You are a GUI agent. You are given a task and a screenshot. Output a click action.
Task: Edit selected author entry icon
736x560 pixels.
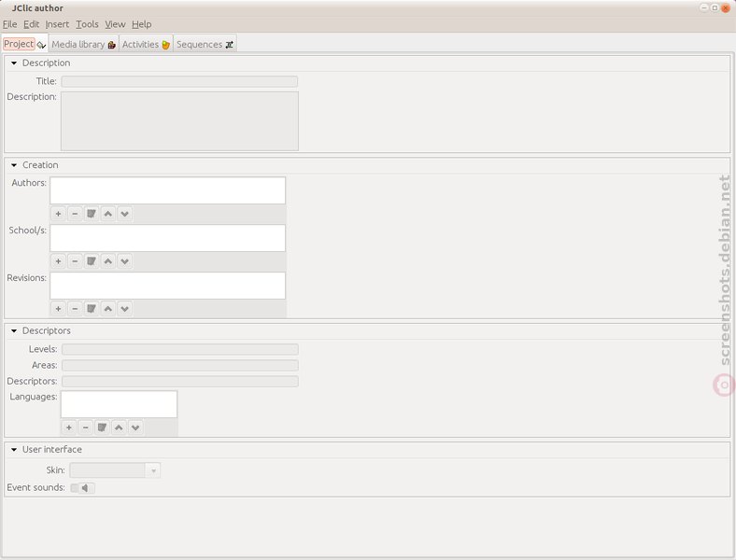[92, 214]
